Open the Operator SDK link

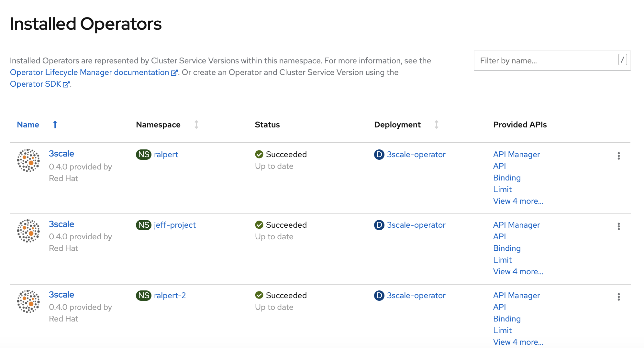[x=36, y=84]
